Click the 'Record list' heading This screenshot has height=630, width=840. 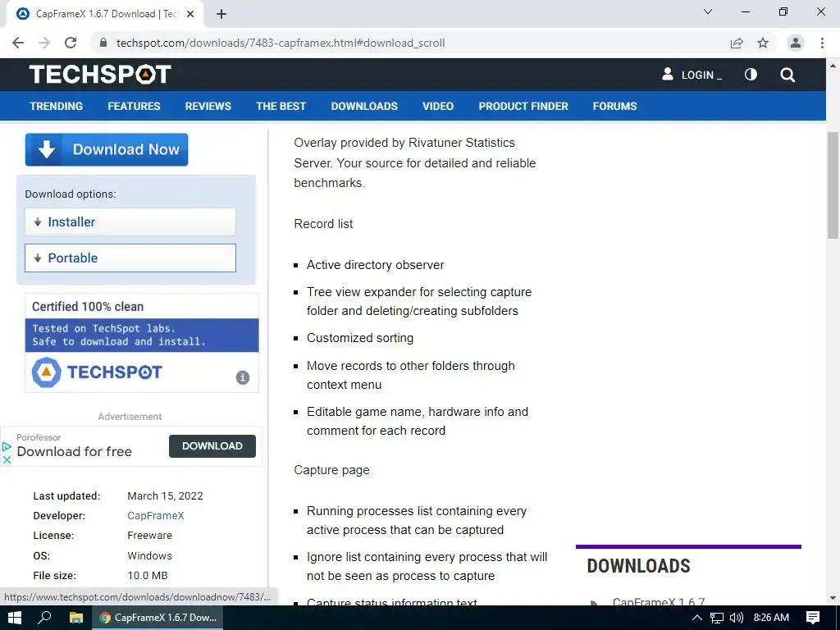pyautogui.click(x=323, y=224)
